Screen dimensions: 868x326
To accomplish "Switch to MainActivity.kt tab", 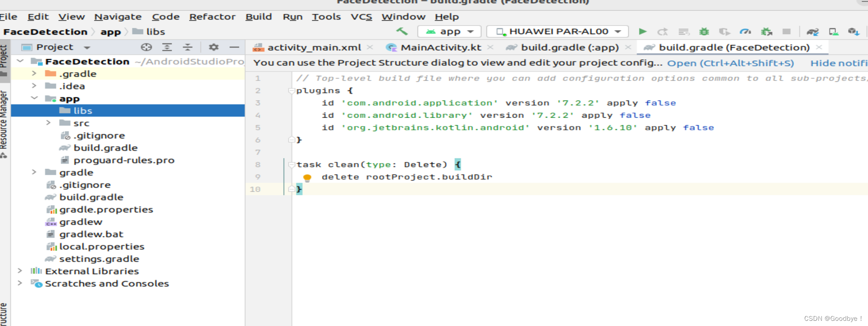I will pos(441,47).
